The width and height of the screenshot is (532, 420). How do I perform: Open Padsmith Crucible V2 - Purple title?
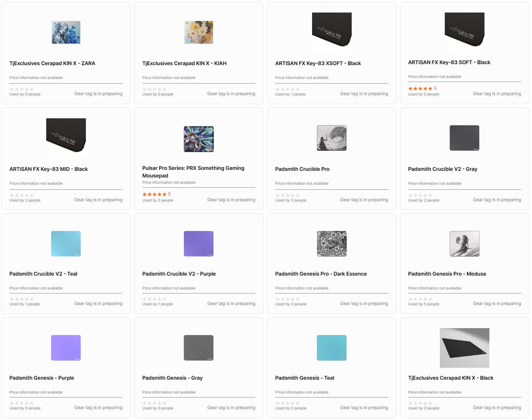point(179,274)
